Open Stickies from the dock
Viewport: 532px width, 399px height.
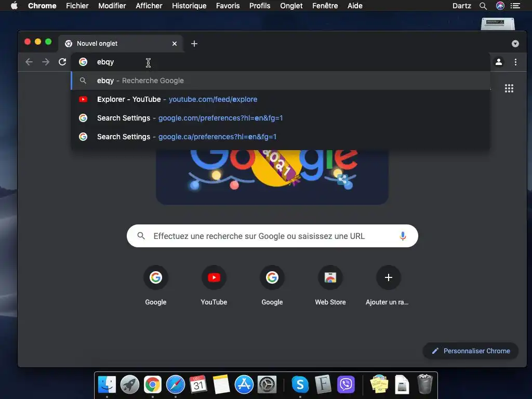click(379, 384)
